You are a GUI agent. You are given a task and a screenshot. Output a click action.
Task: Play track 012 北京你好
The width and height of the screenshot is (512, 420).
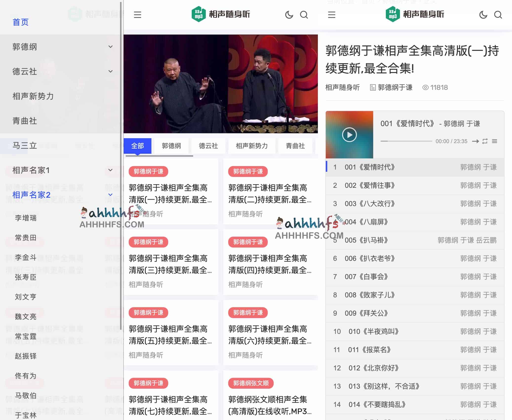[x=415, y=368]
